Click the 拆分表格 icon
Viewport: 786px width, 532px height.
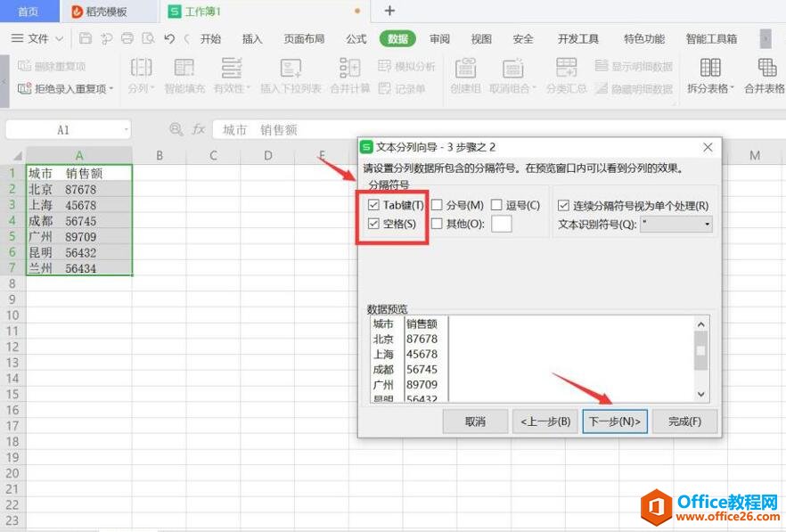(709, 67)
